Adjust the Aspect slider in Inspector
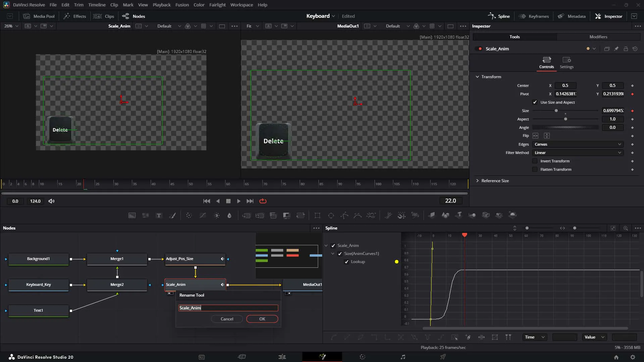 [565, 119]
